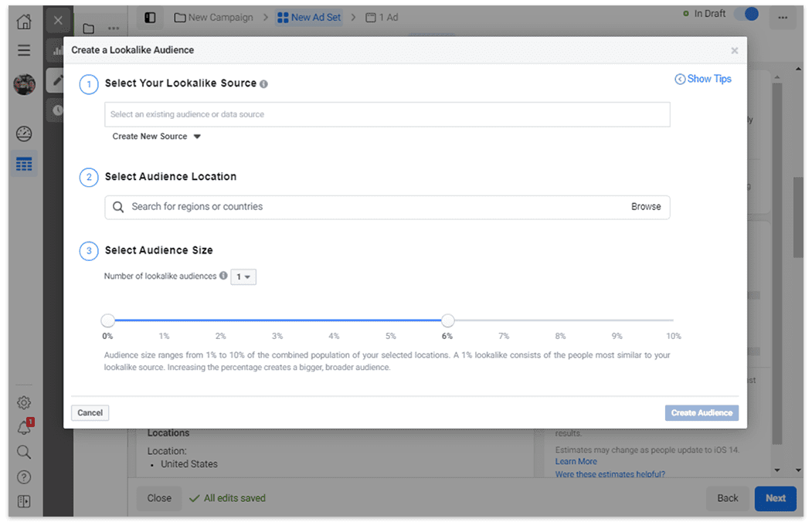
Task: Click Browse in the location field
Action: [646, 207]
